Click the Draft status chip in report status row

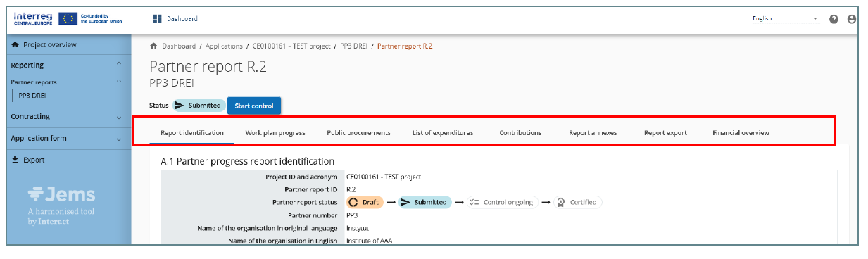click(x=365, y=202)
